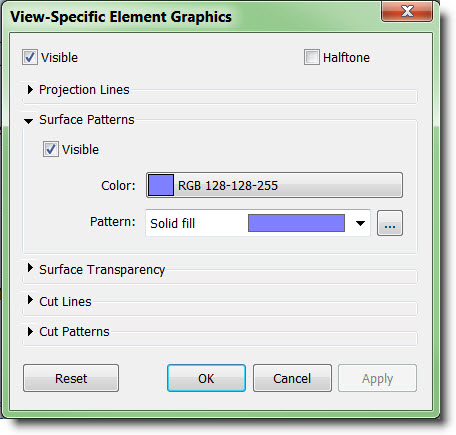
Task: Collapse the Surface Patterns section arrow
Action: [x=29, y=121]
